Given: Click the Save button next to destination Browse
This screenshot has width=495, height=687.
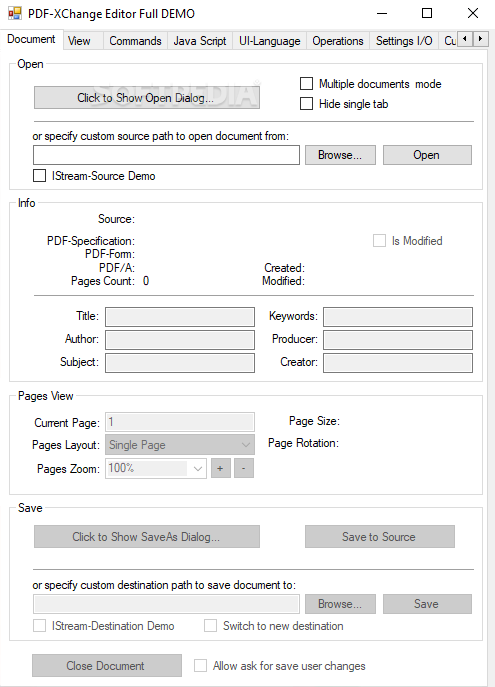Looking at the screenshot, I should point(427,604).
